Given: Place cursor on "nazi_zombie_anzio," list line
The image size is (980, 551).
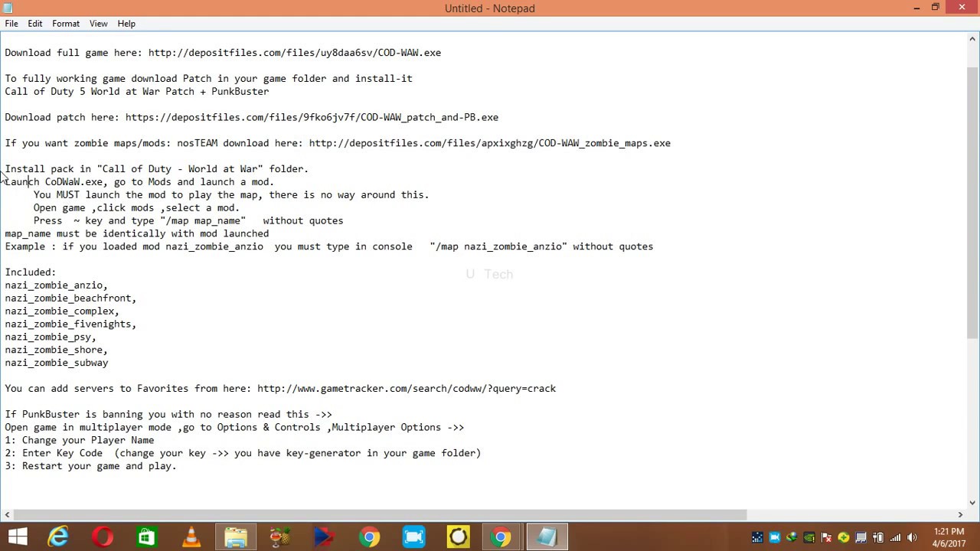Looking at the screenshot, I should tap(57, 285).
